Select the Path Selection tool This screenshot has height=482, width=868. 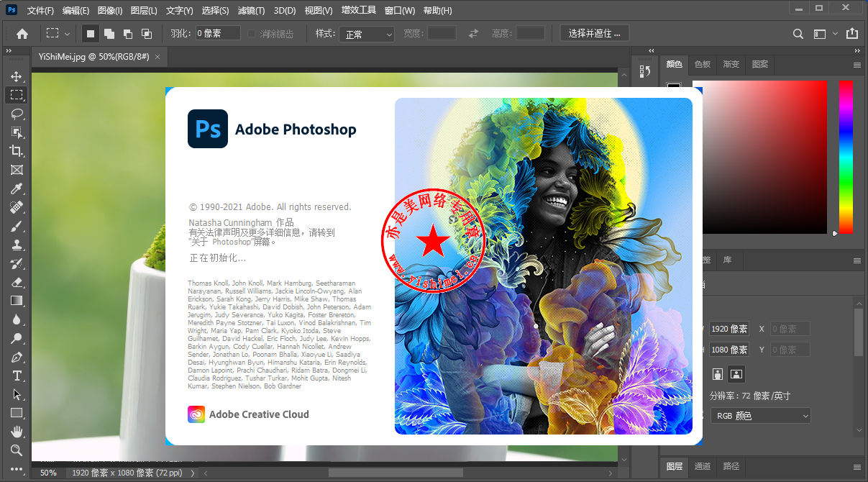tap(17, 394)
